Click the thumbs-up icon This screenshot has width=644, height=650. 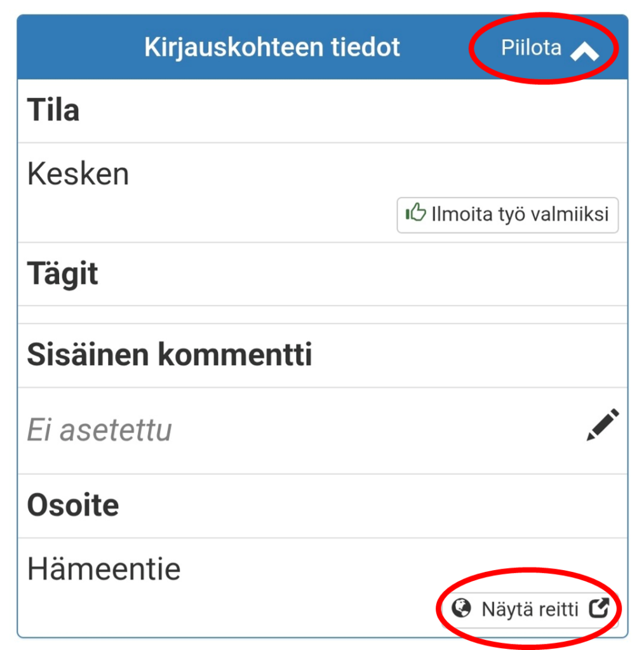coord(415,213)
